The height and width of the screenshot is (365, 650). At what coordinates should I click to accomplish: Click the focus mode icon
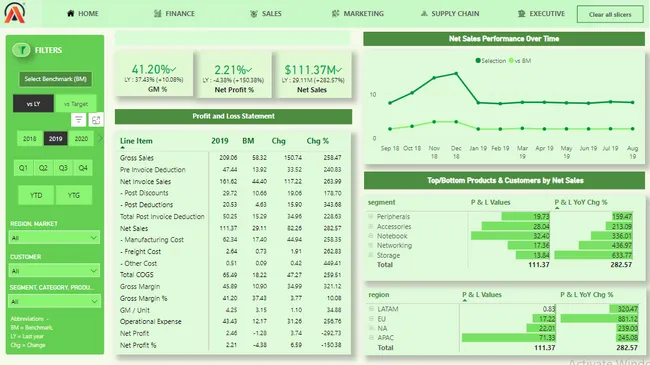pyautogui.click(x=96, y=120)
